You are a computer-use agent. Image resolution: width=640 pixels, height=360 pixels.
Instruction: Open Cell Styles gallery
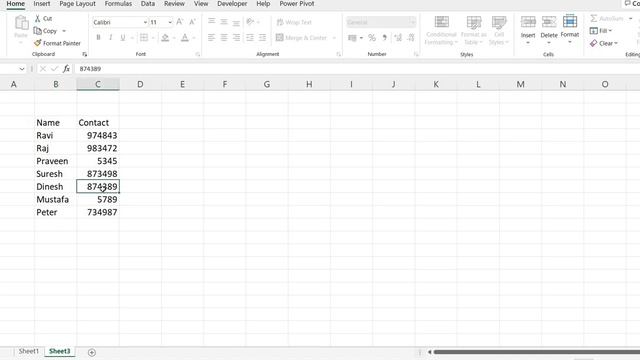pos(499,30)
